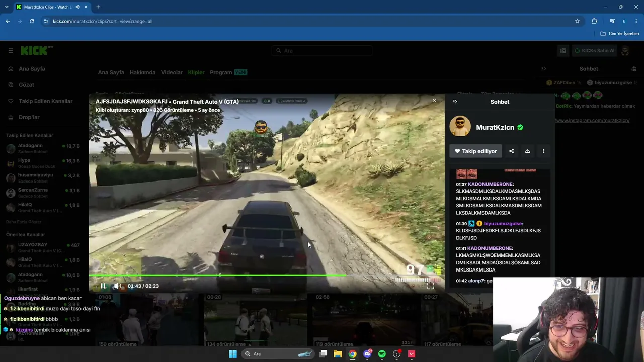Click the Ara search field on Kick
Viewport: 644px width, 362px height.
coord(322,51)
